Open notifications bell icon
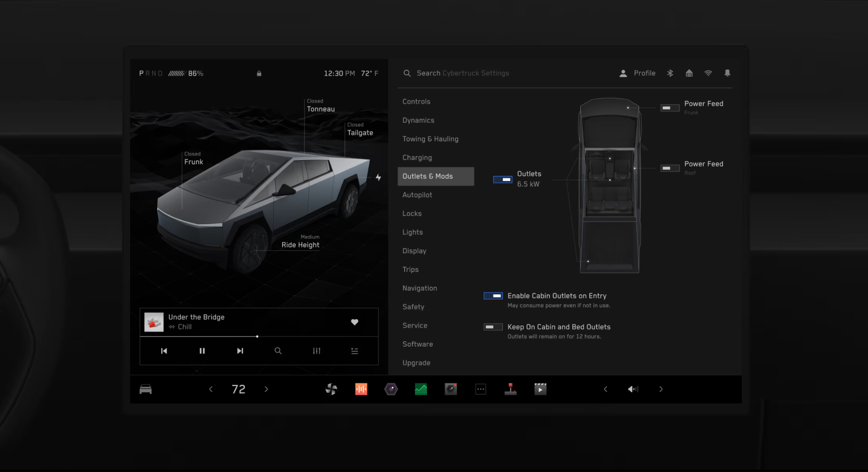 pos(727,73)
